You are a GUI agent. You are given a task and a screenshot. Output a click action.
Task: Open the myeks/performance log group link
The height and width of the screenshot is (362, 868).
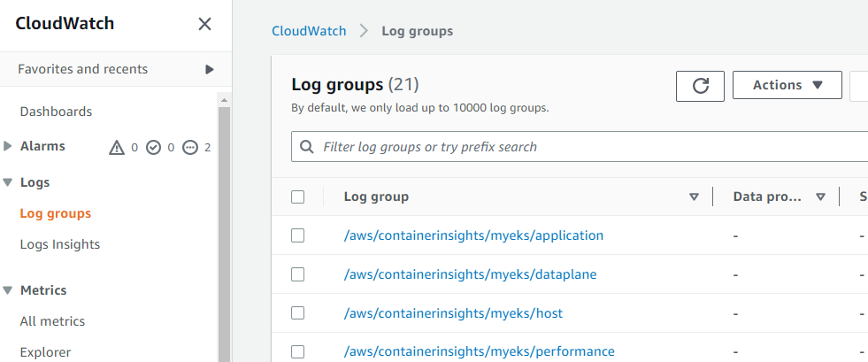coord(479,351)
